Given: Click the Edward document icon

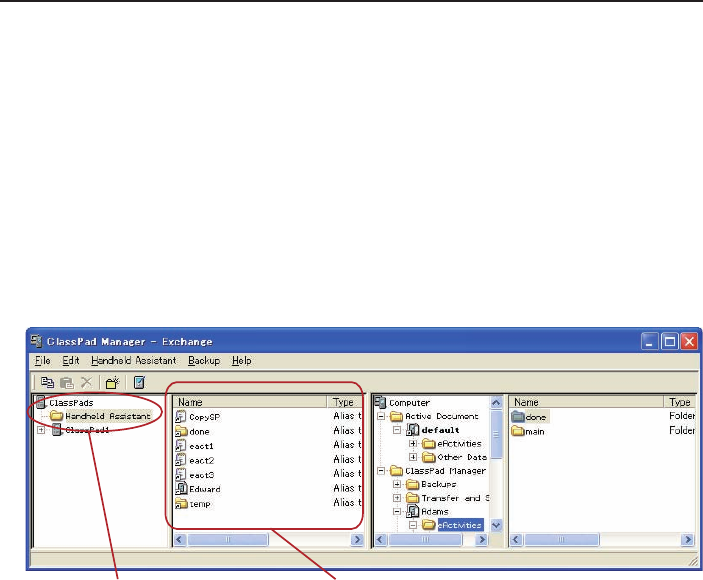Looking at the screenshot, I should 181,489.
